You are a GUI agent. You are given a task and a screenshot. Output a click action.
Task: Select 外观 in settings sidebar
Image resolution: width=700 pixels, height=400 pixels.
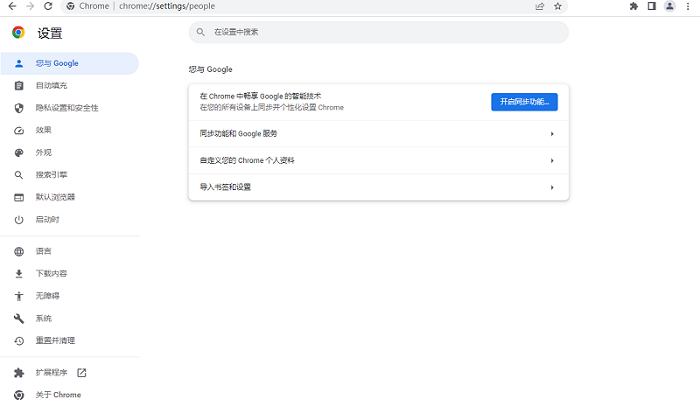[43, 152]
